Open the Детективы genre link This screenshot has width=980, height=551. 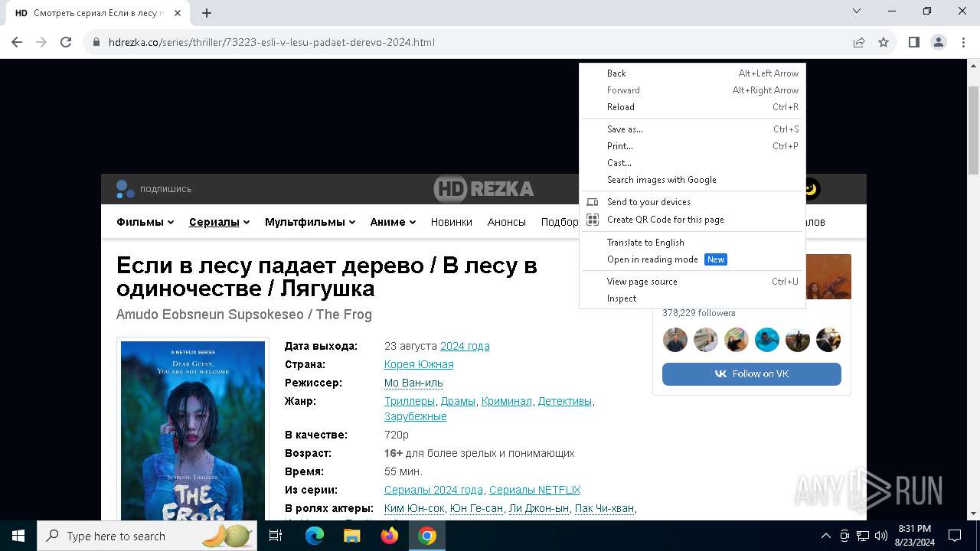tap(565, 401)
